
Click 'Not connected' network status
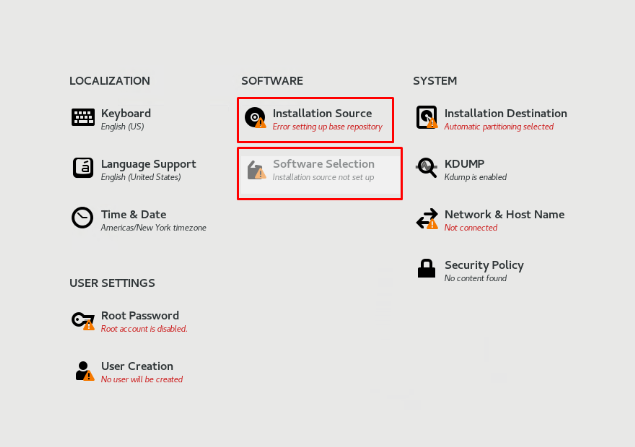471,228
